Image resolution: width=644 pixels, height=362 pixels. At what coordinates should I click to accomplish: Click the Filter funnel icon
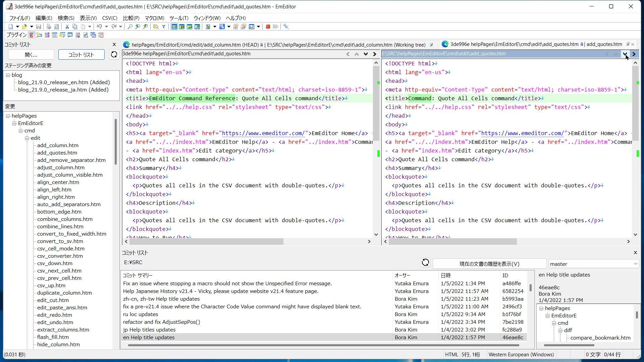(x=164, y=26)
